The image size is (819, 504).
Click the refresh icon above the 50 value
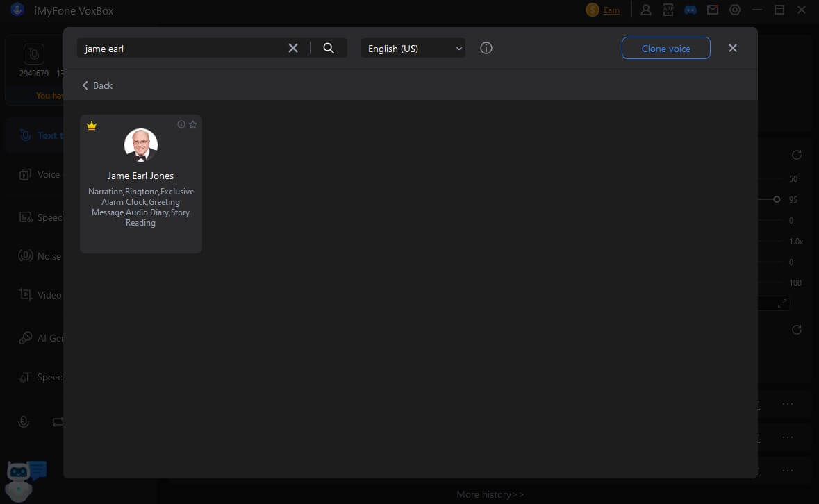pyautogui.click(x=797, y=155)
